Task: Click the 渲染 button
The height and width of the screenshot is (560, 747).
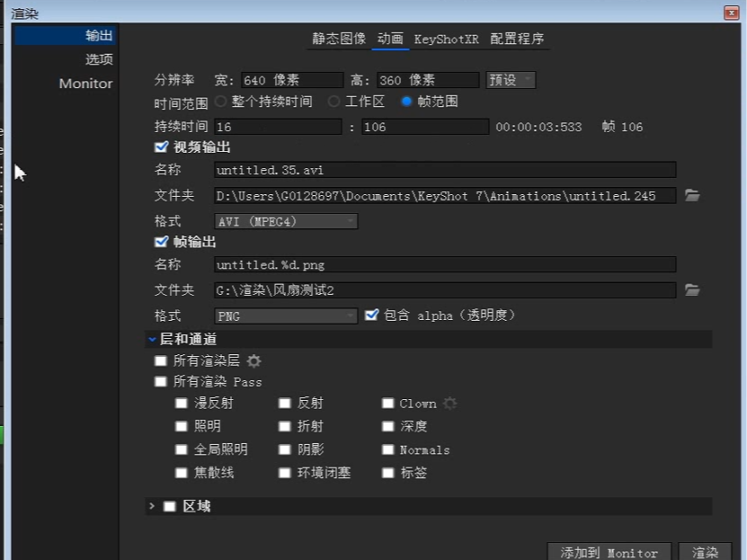Action: click(706, 551)
